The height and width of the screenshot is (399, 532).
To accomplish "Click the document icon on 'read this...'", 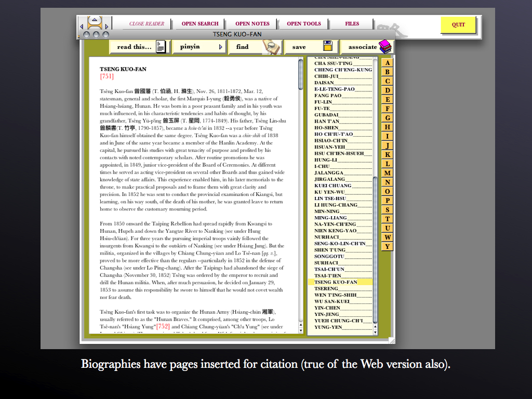I will pyautogui.click(x=161, y=47).
